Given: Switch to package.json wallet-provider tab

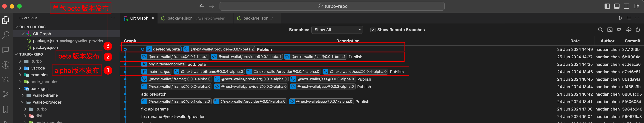Looking at the screenshot, I should [196, 18].
